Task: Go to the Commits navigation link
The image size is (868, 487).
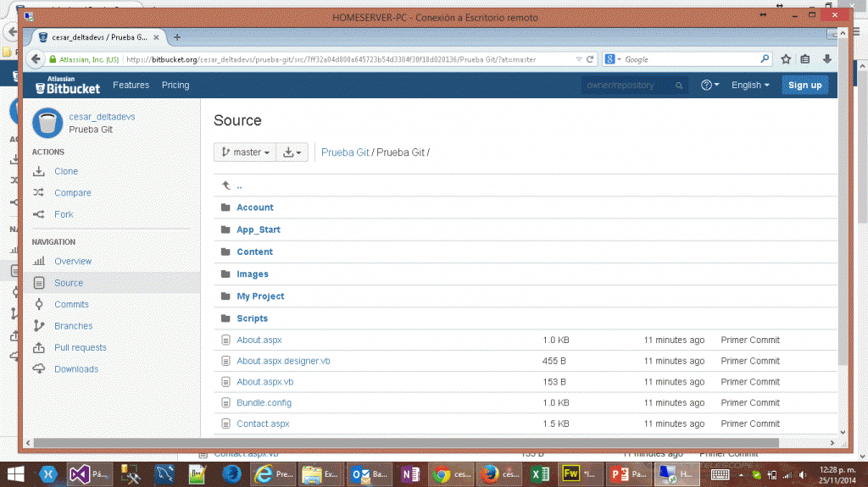Action: [71, 304]
